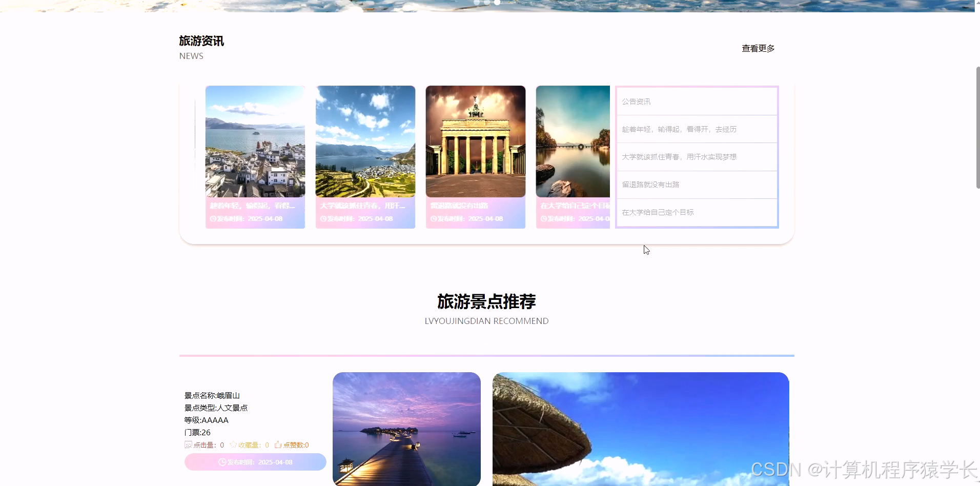Click the clock icon on the 留退路就没有出路 card
The width and height of the screenshot is (980, 486).
point(433,218)
